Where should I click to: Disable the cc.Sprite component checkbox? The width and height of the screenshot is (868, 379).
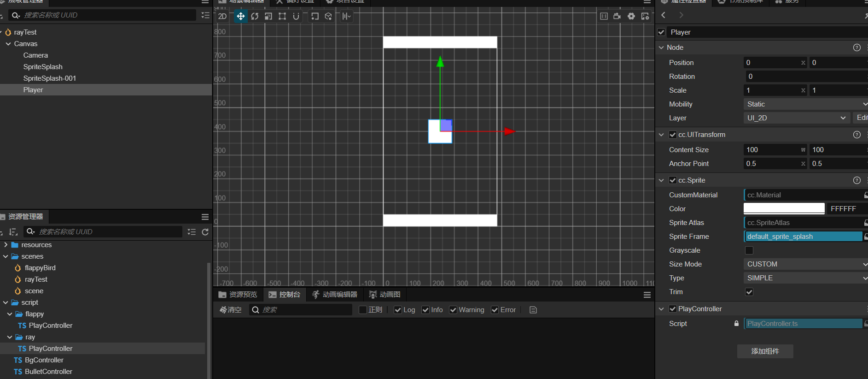pyautogui.click(x=673, y=180)
